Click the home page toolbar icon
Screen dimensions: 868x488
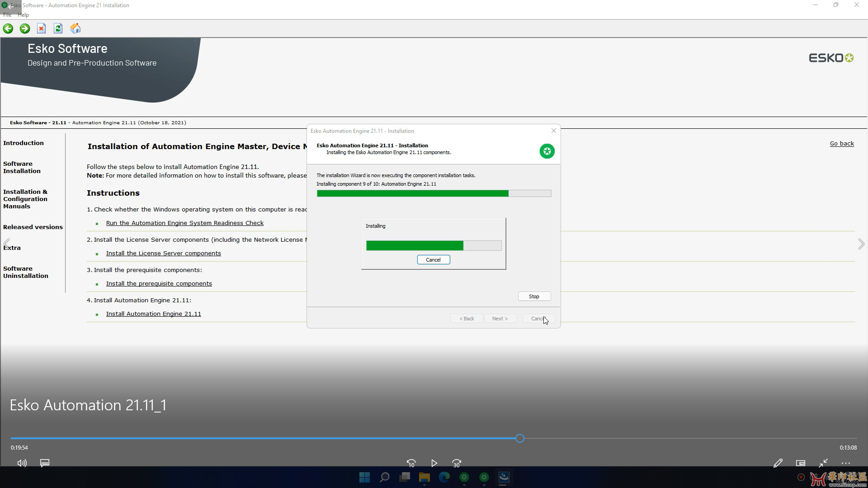(75, 28)
